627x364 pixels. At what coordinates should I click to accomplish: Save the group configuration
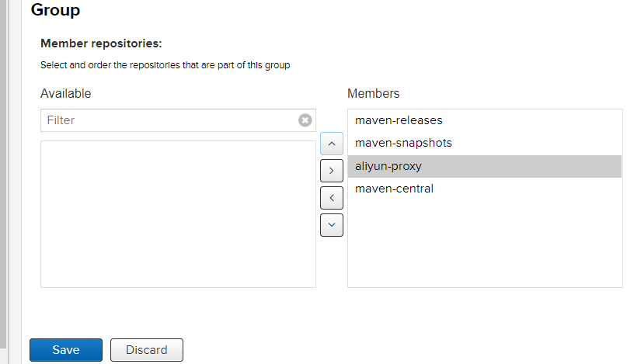coord(66,350)
